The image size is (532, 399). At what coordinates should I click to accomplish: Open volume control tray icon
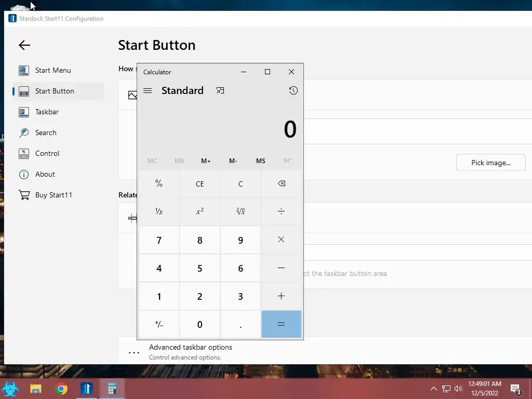(x=458, y=389)
